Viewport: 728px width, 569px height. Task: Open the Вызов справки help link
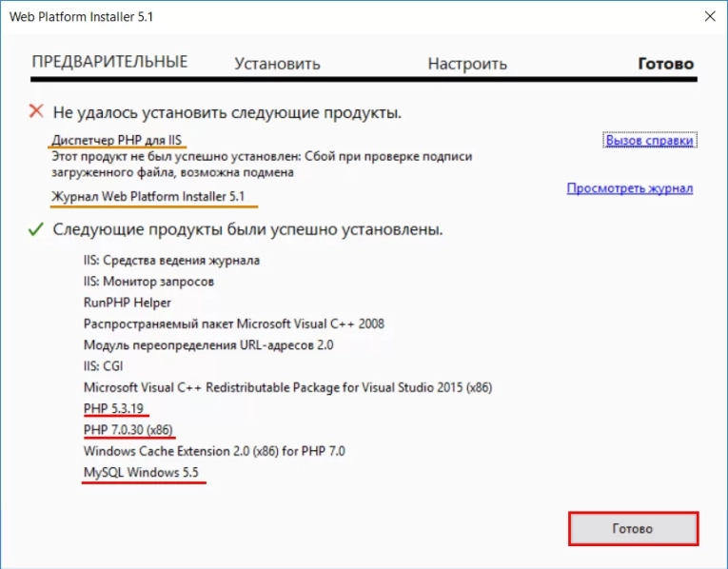pos(650,140)
